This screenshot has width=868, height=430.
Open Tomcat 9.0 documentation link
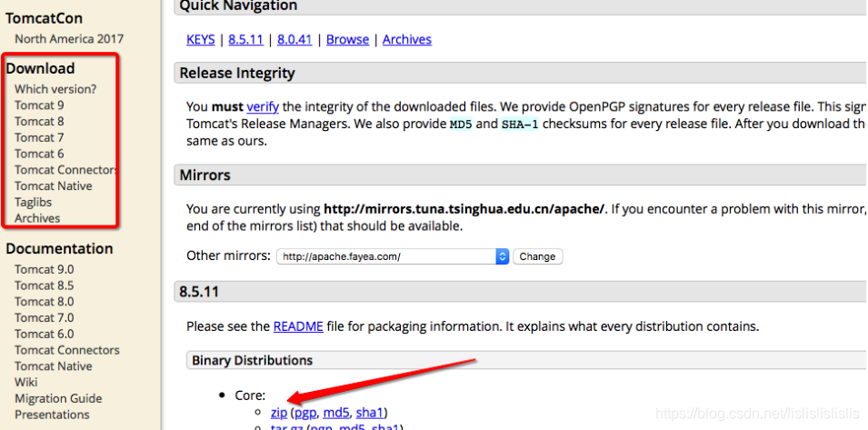[45, 269]
